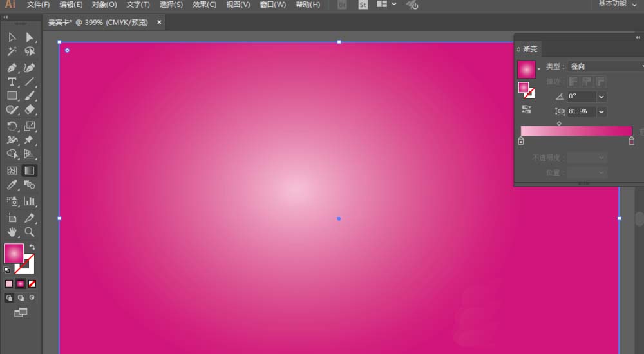Click the aspect ratio 81.9% field
The height and width of the screenshot is (354, 644).
582,111
